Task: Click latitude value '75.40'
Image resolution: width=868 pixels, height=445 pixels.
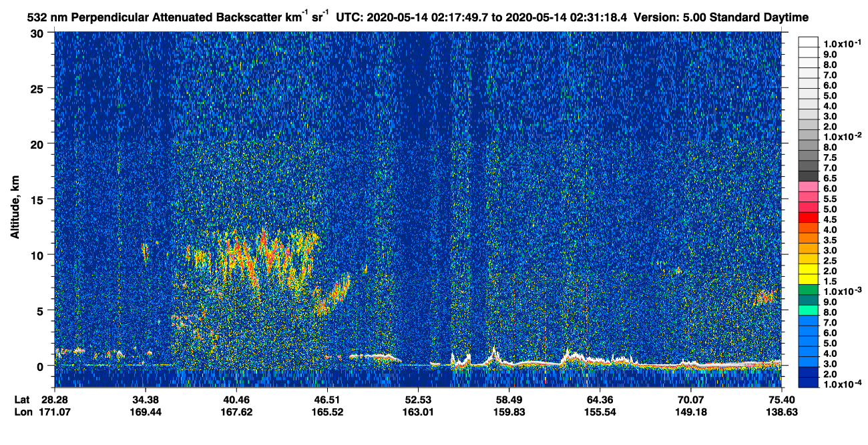Action: coord(782,399)
